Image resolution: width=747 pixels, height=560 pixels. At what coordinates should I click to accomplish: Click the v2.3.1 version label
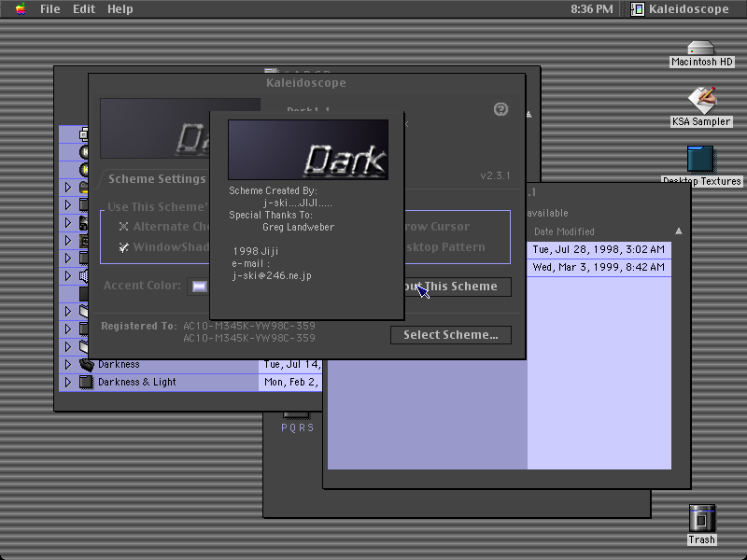pyautogui.click(x=495, y=175)
